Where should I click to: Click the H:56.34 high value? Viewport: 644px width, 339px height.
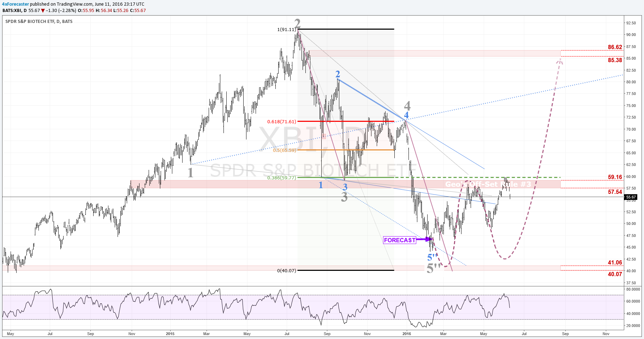tap(104, 11)
